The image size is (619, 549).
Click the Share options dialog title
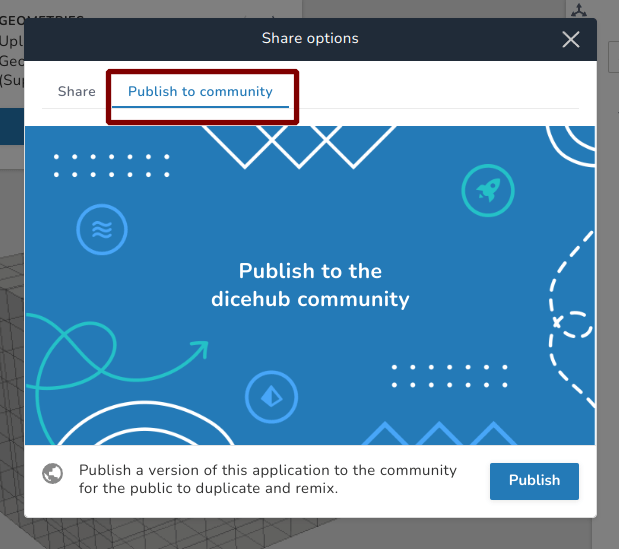click(310, 38)
